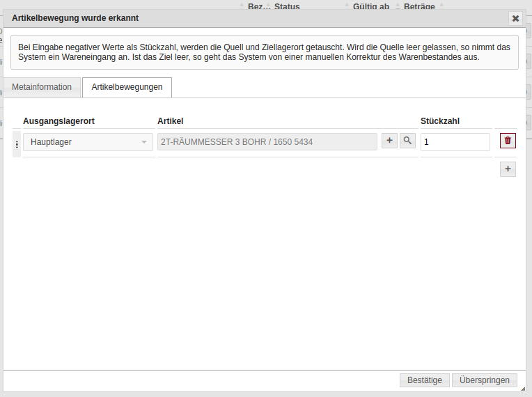Image resolution: width=532 pixels, height=397 pixels.
Task: Delete the article movement row with trash icon
Action: coord(508,141)
